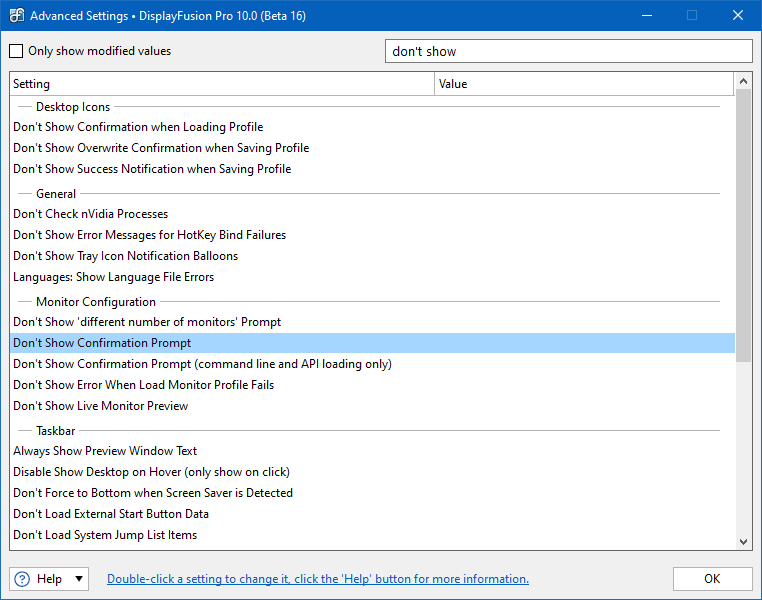Select Always Show Preview Window Text row
The width and height of the screenshot is (762, 600).
(372, 451)
